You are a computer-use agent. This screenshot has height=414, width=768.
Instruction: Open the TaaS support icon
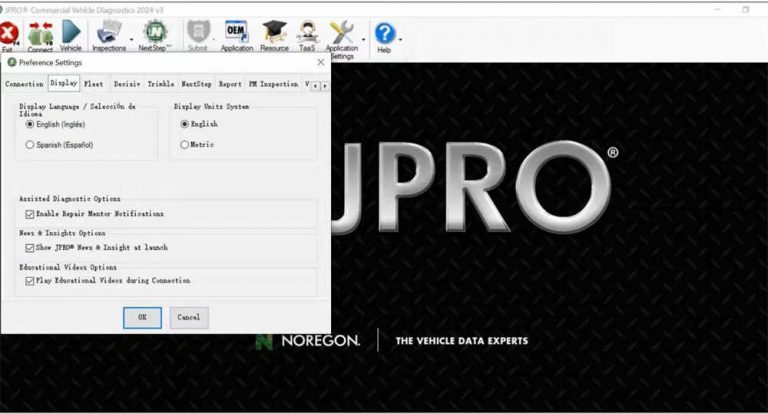pos(307,36)
